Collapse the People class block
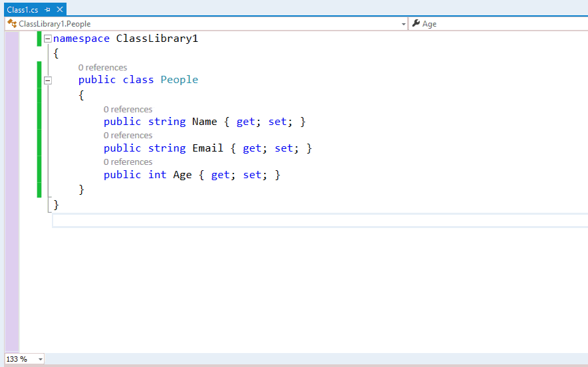This screenshot has height=367, width=588. tap(47, 80)
